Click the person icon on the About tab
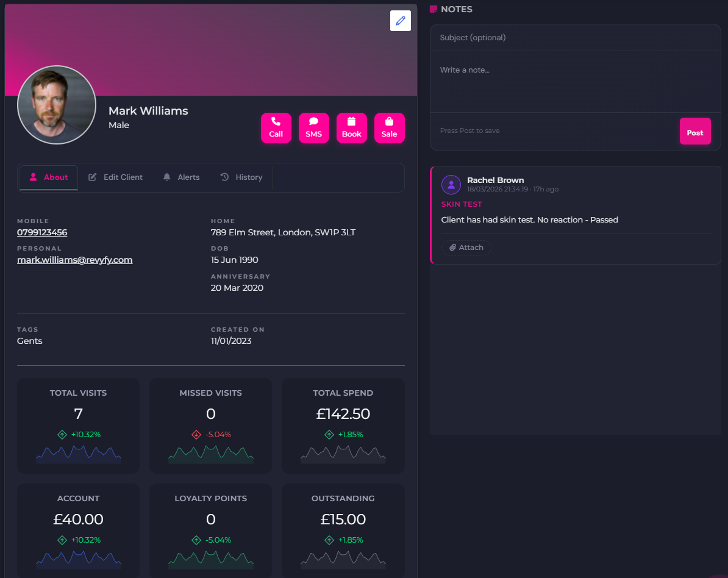The image size is (728, 578). (34, 177)
